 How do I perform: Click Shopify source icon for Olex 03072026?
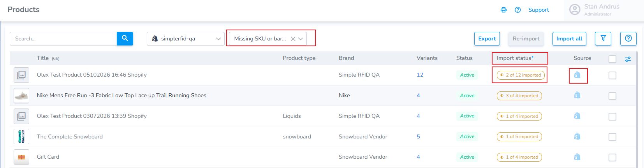tap(577, 116)
